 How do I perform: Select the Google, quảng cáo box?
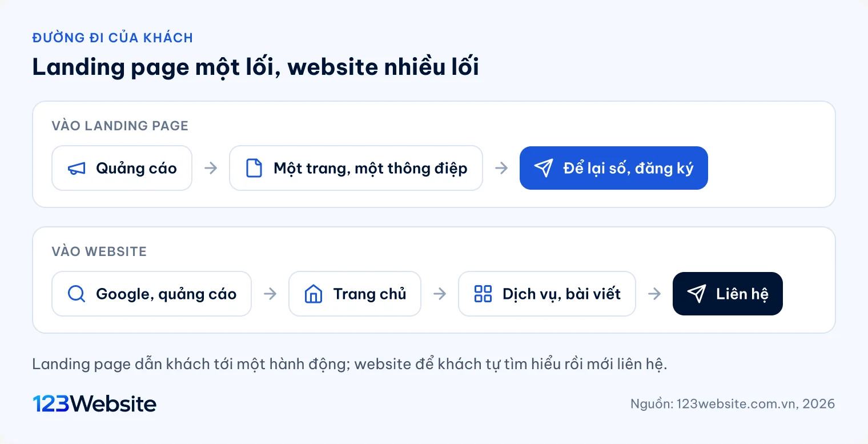tap(152, 294)
